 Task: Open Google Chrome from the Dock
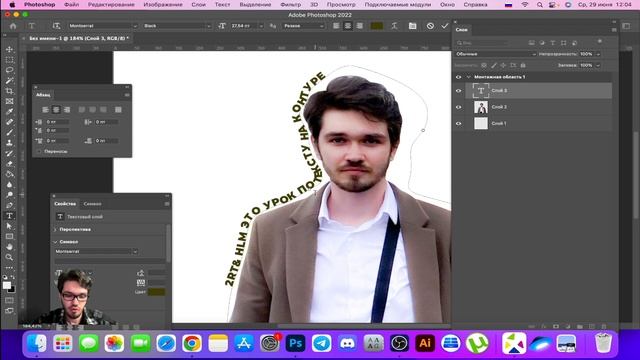click(192, 343)
